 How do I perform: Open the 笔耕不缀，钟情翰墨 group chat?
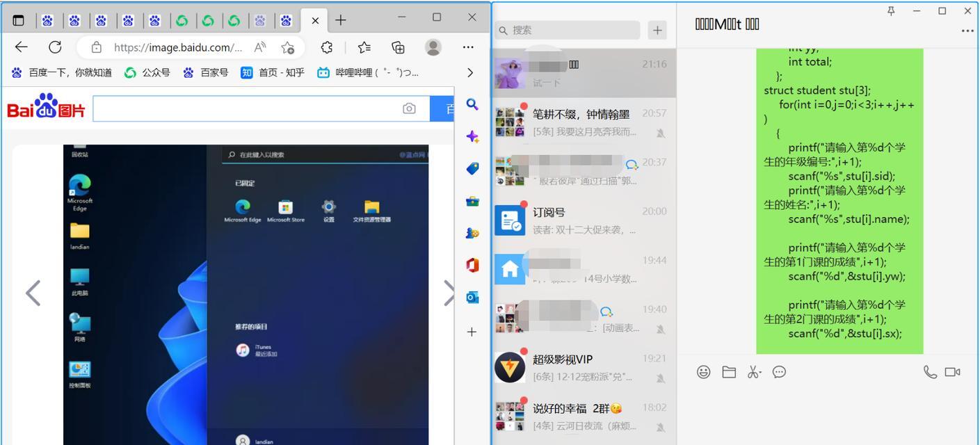584,122
